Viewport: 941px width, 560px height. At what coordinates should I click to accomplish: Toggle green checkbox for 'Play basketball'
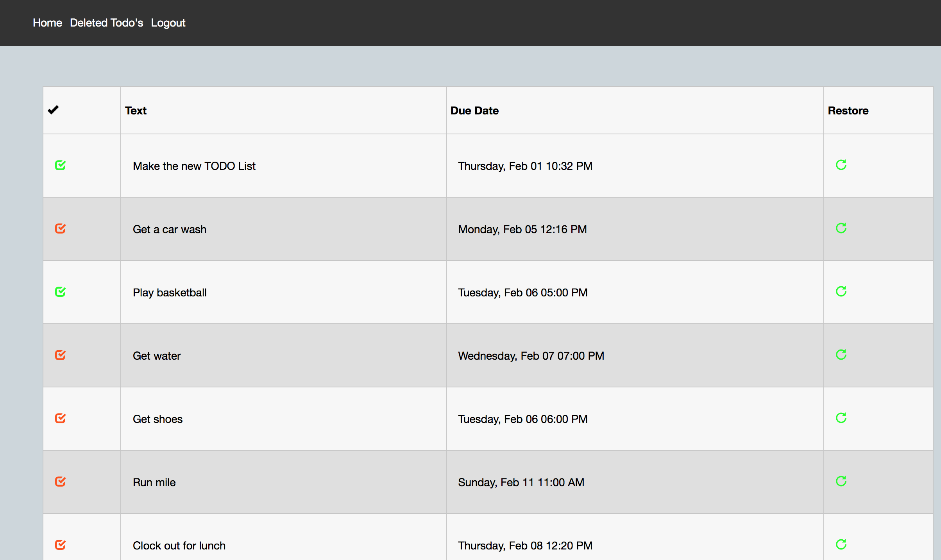(60, 292)
